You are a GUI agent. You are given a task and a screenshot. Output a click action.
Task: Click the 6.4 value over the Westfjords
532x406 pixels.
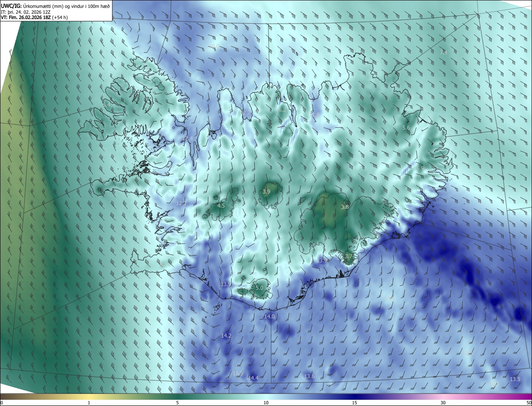click(107, 105)
